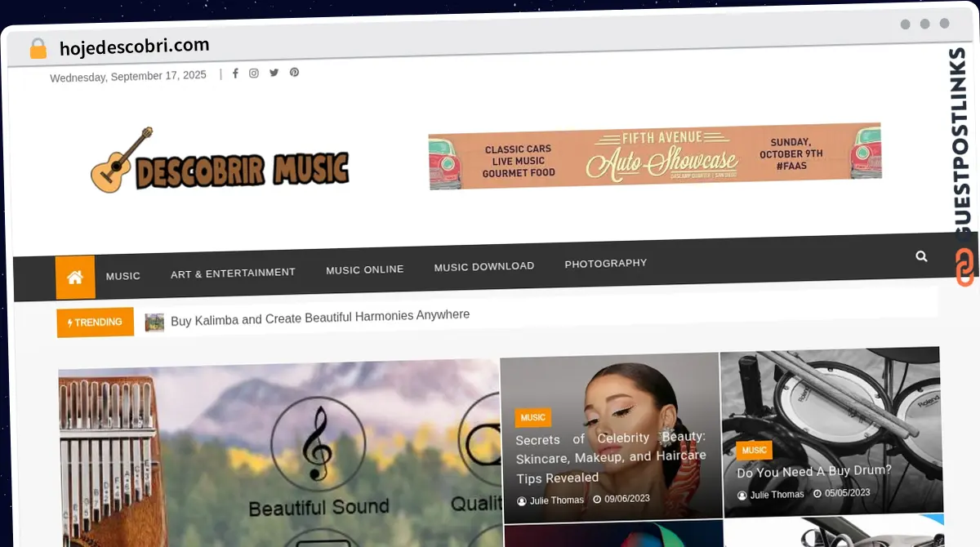Click the orange home icon in the navbar
Screen dimensions: 980x547
[75, 276]
